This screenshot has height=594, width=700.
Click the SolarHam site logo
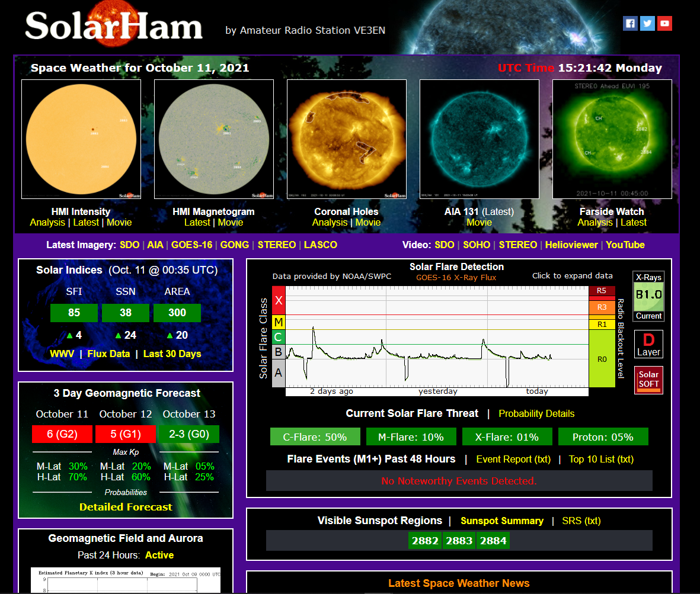114,25
